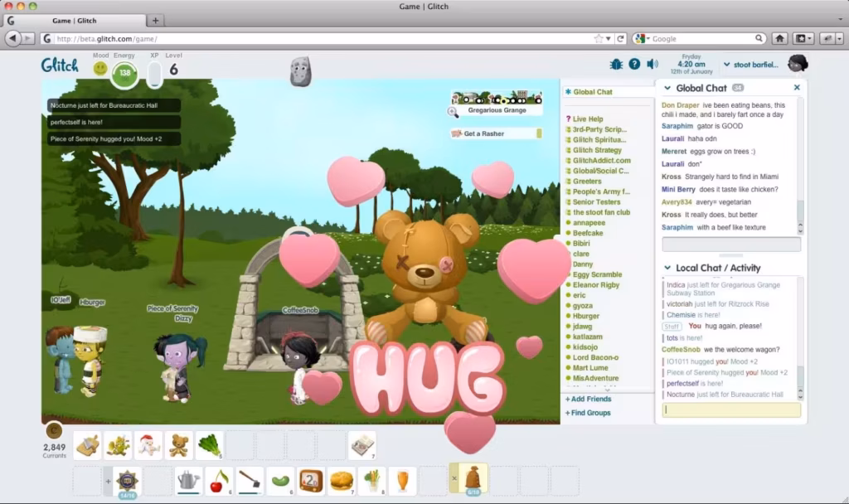849x504 pixels.
Task: Select Piece of Serenity character
Action: [x=177, y=368]
